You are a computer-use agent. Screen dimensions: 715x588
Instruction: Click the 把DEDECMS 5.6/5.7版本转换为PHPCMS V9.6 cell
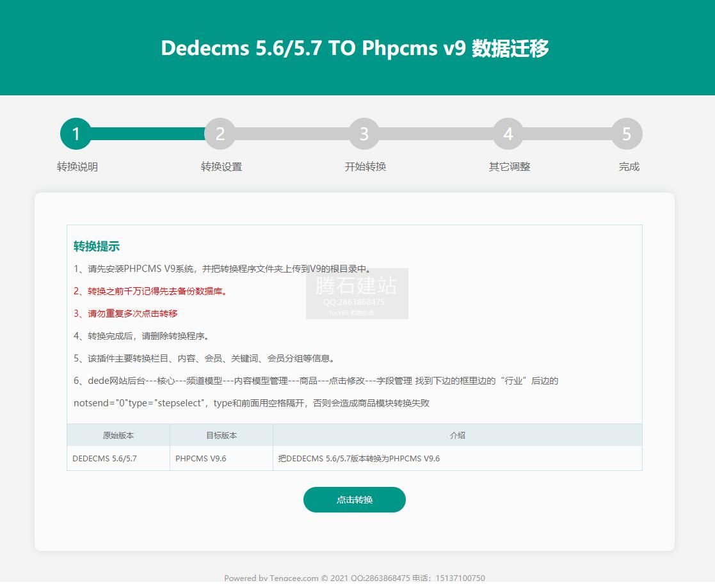click(x=458, y=459)
